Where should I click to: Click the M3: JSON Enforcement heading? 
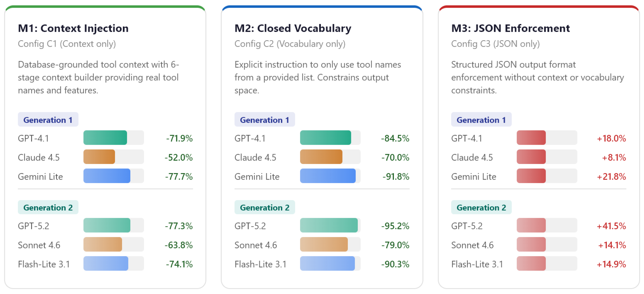(x=511, y=28)
